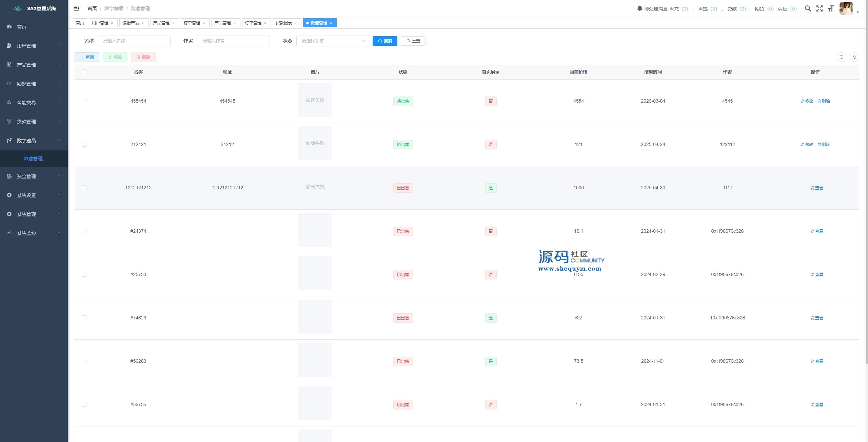This screenshot has height=442, width=868.
Task: Expand the 用户管理 sidebar menu
Action: coord(34,45)
